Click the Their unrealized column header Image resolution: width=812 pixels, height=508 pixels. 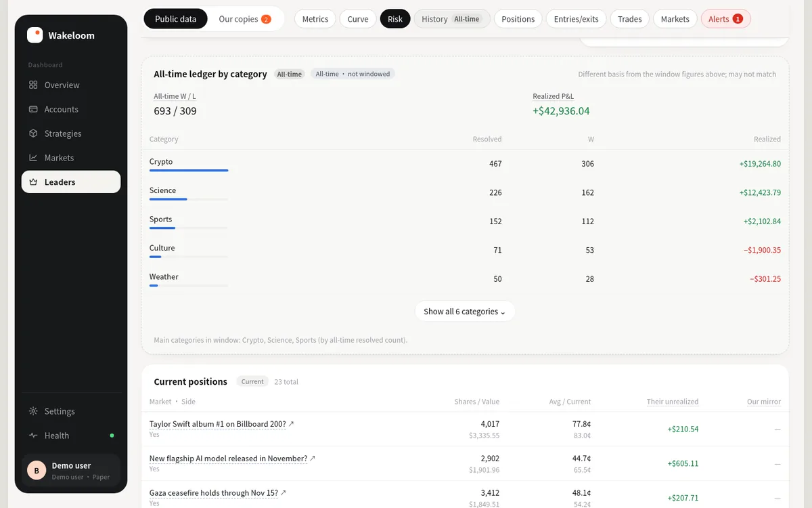673,402
